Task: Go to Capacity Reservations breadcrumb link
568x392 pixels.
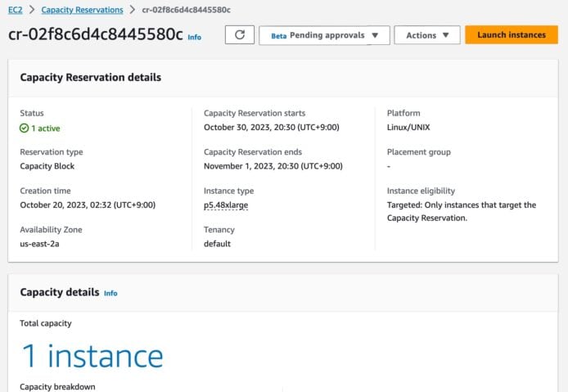Action: click(82, 10)
